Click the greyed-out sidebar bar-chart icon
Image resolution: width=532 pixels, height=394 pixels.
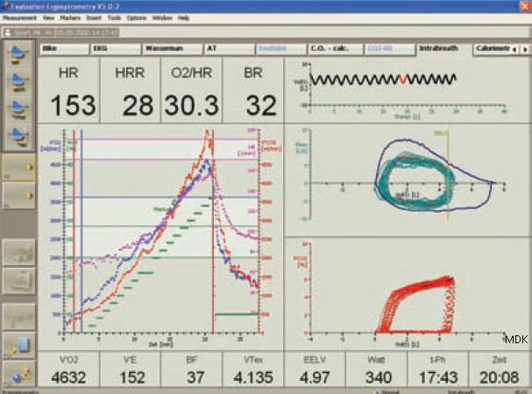[x=18, y=281]
